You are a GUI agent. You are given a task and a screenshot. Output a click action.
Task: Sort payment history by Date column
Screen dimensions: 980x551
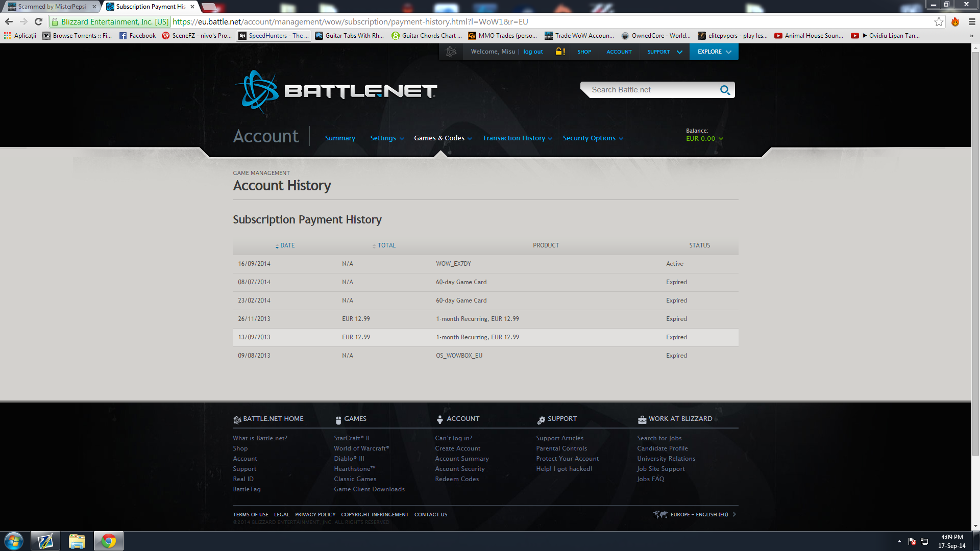(x=287, y=245)
